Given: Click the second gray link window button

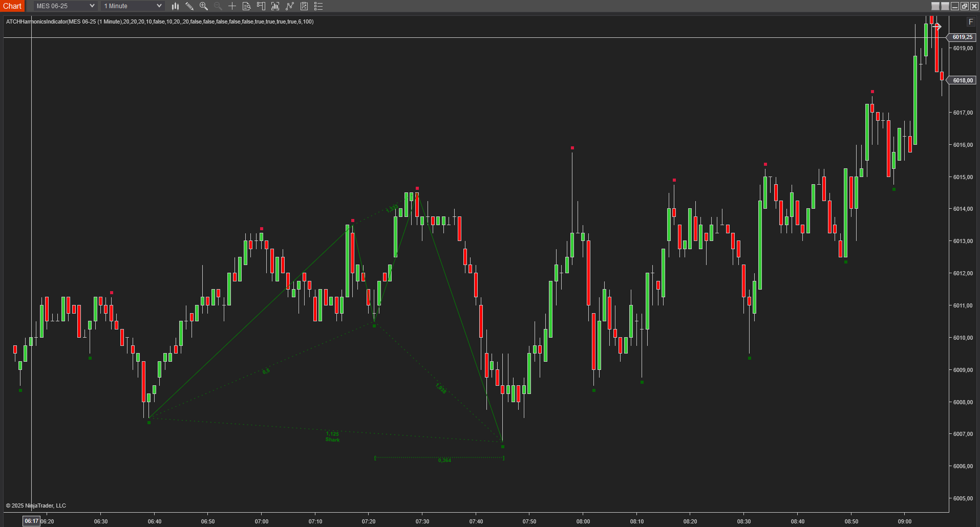Looking at the screenshot, I should tap(945, 6).
